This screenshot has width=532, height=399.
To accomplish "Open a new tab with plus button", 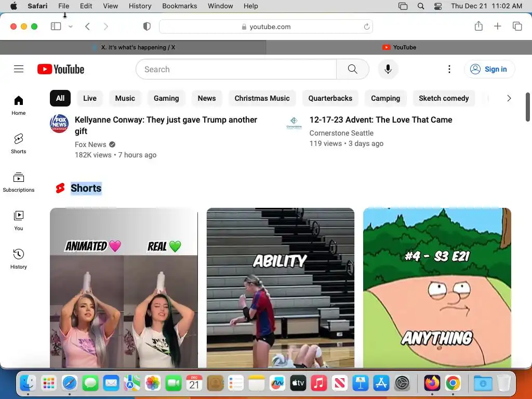I will [x=497, y=26].
